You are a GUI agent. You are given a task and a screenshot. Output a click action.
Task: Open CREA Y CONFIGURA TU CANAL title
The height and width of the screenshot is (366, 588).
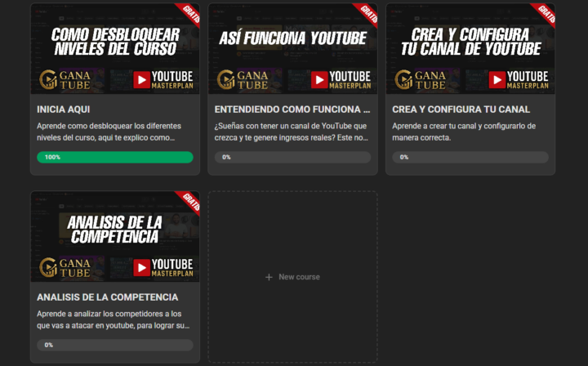click(461, 109)
